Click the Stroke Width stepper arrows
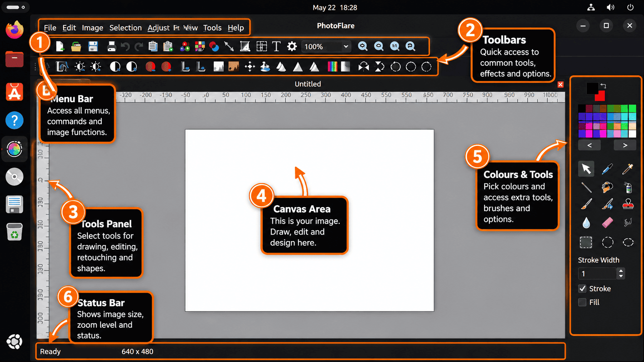The height and width of the screenshot is (362, 644). pos(621,273)
